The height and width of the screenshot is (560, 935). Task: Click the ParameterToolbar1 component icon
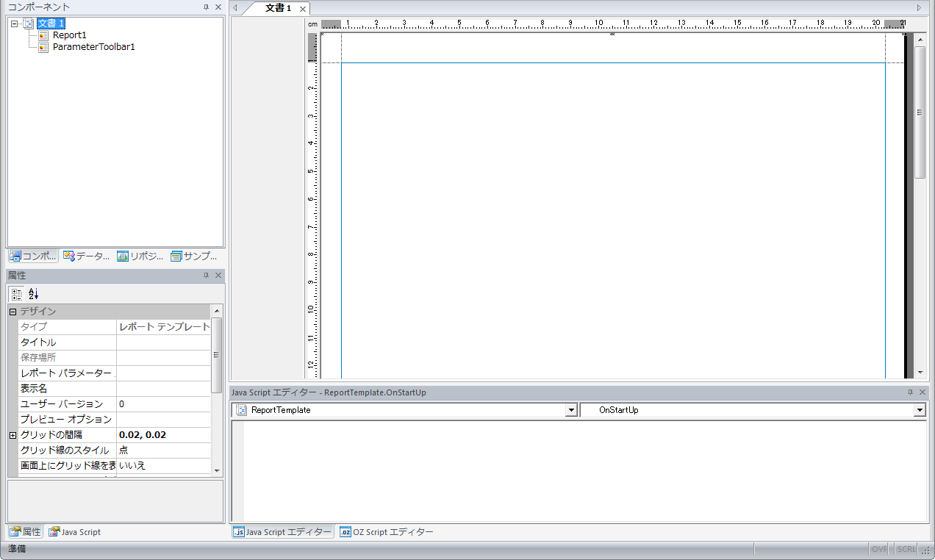coord(43,47)
